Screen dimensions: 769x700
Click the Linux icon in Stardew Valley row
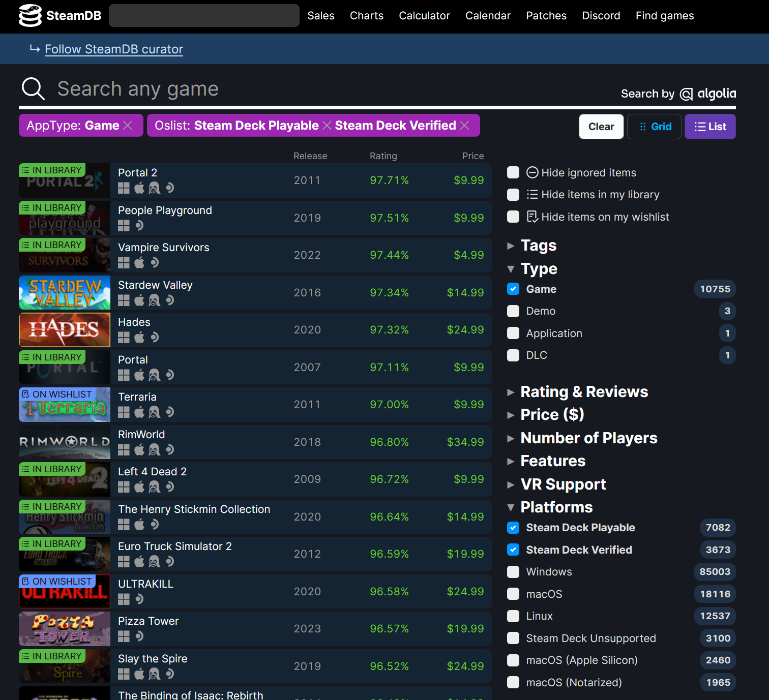coord(154,300)
